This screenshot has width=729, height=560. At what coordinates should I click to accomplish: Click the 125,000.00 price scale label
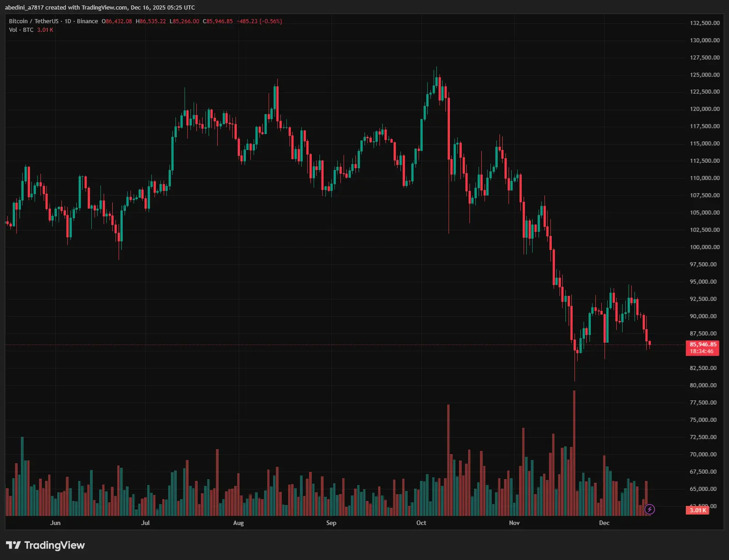pyautogui.click(x=704, y=75)
